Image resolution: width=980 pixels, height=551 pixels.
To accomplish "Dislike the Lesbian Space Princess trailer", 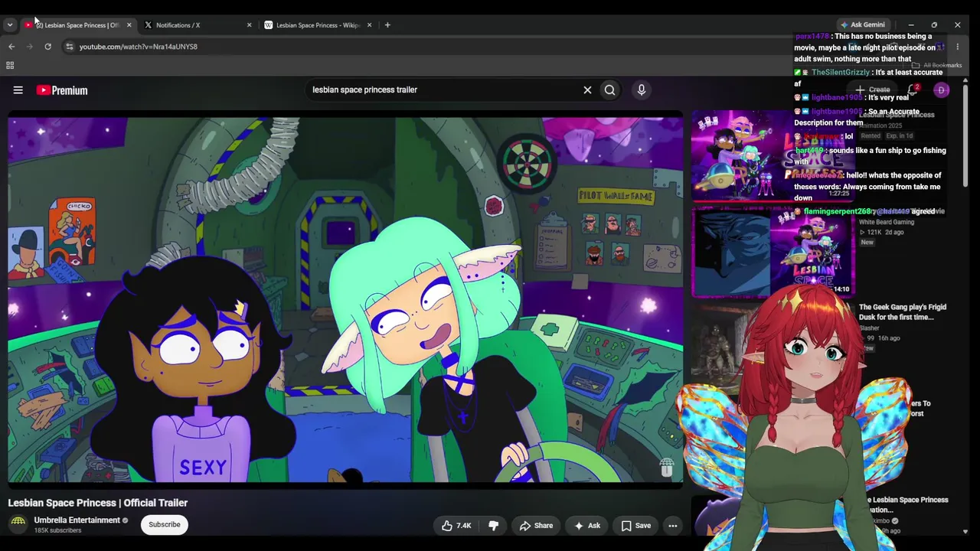I will (x=493, y=526).
